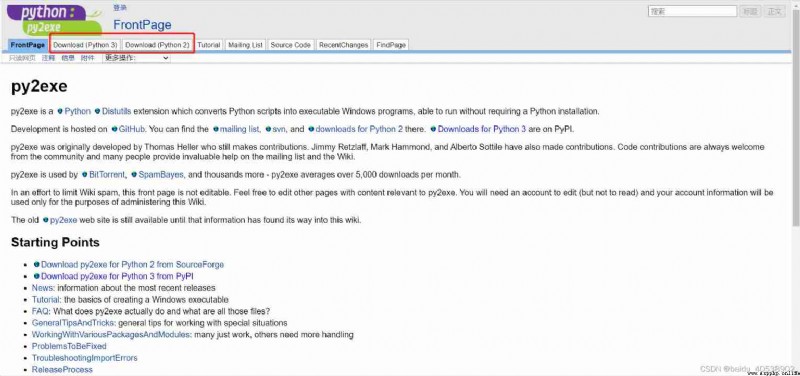Screen dimensions: 800x376
Task: Click the 信息 link in edit bar
Action: click(x=68, y=58)
